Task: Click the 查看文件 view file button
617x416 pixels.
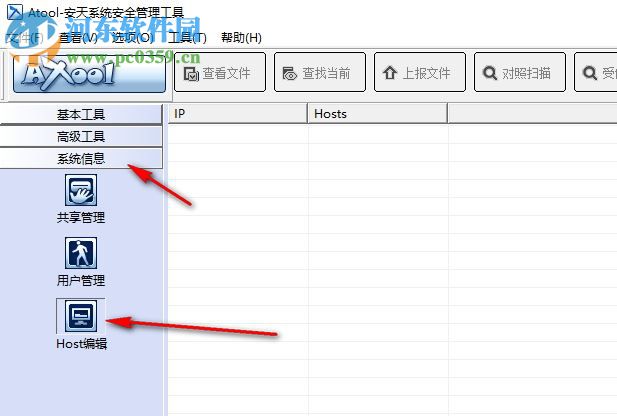Action: pyautogui.click(x=220, y=72)
